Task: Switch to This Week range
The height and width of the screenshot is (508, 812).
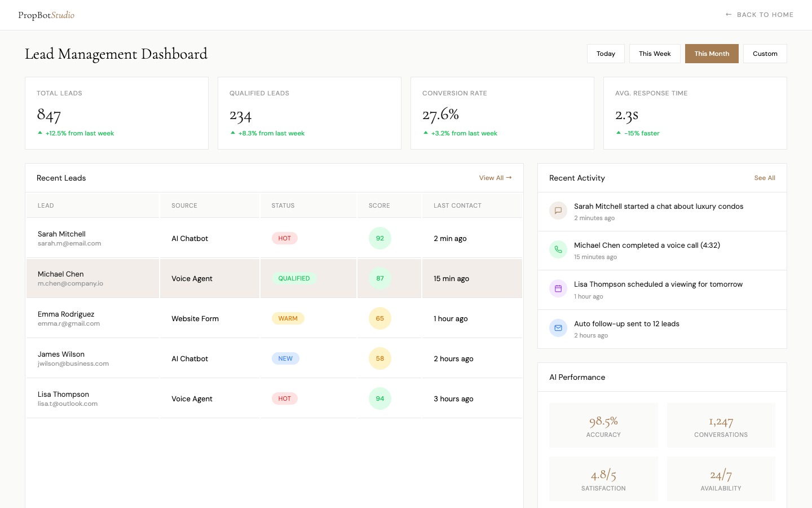Action: (x=655, y=54)
